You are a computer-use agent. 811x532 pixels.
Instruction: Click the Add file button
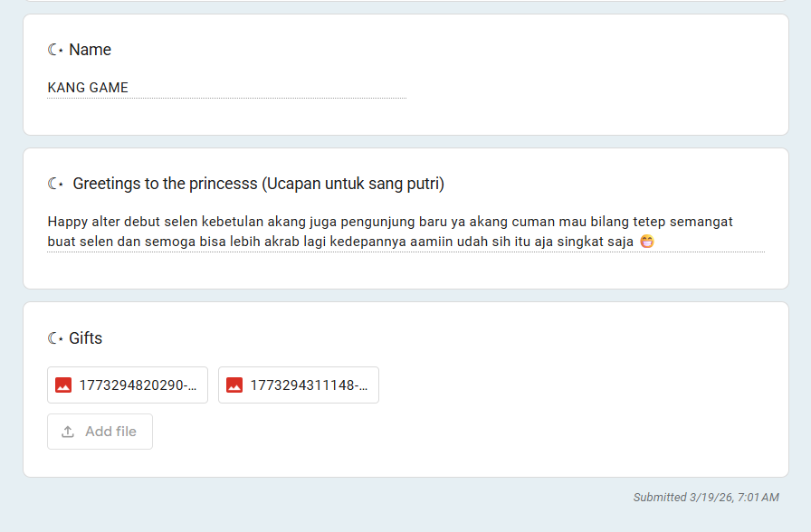coord(100,432)
